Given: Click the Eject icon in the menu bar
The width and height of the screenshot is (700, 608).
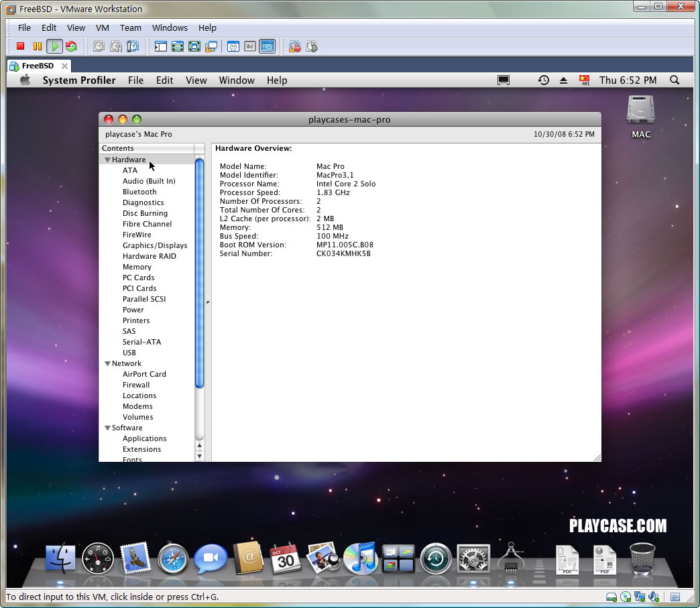Looking at the screenshot, I should [x=563, y=80].
